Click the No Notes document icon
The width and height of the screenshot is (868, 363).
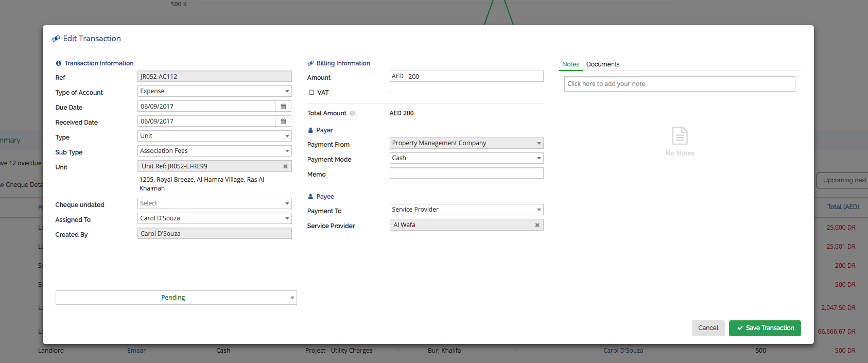pos(680,136)
